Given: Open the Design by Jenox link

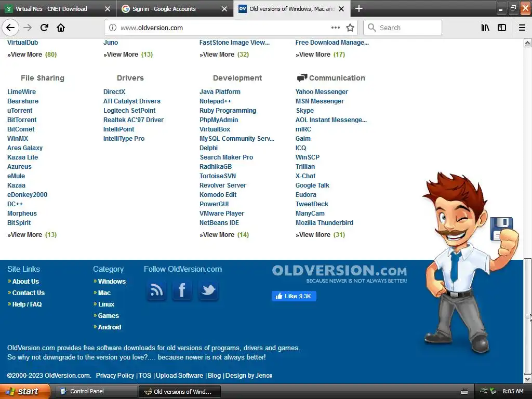Looking at the screenshot, I should (x=249, y=376).
